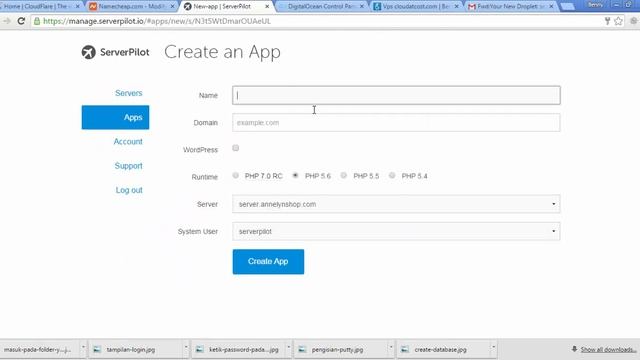Expand create-database.jpg download options arrow
640x360 pixels.
click(x=493, y=348)
